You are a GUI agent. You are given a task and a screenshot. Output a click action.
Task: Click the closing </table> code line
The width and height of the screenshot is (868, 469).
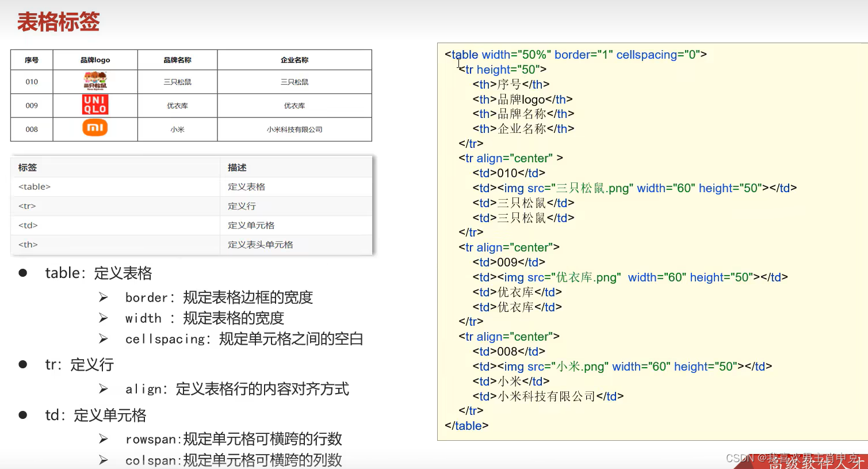[x=466, y=426]
